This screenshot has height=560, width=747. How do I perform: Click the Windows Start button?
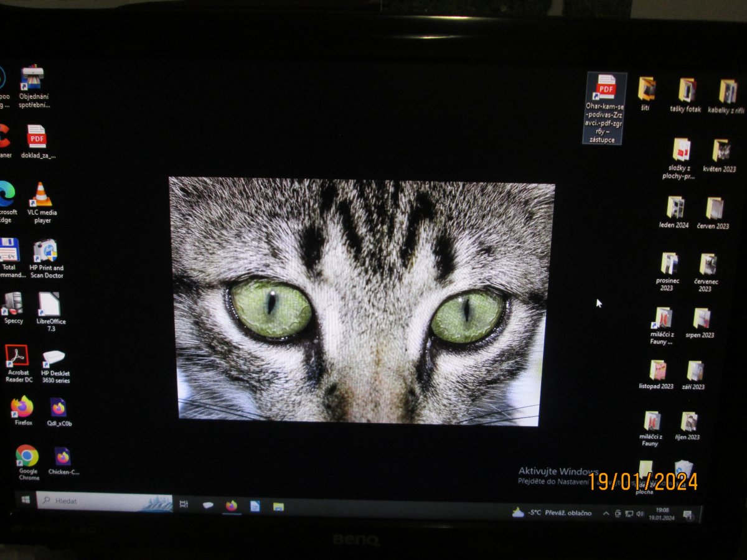(26, 500)
